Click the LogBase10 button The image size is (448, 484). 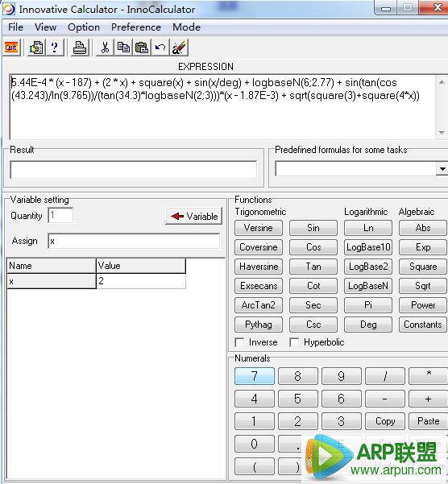(x=368, y=247)
